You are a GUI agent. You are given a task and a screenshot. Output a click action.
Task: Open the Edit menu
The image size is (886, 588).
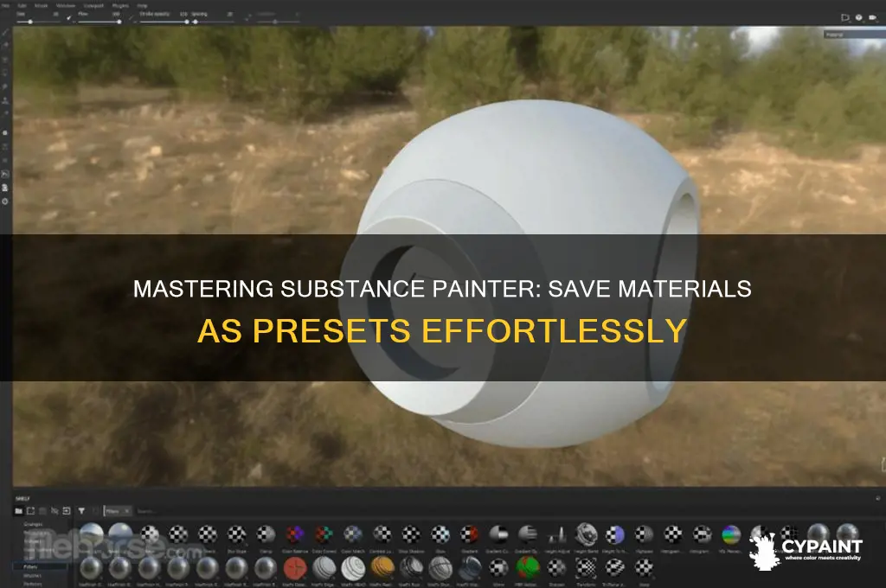click(x=22, y=6)
